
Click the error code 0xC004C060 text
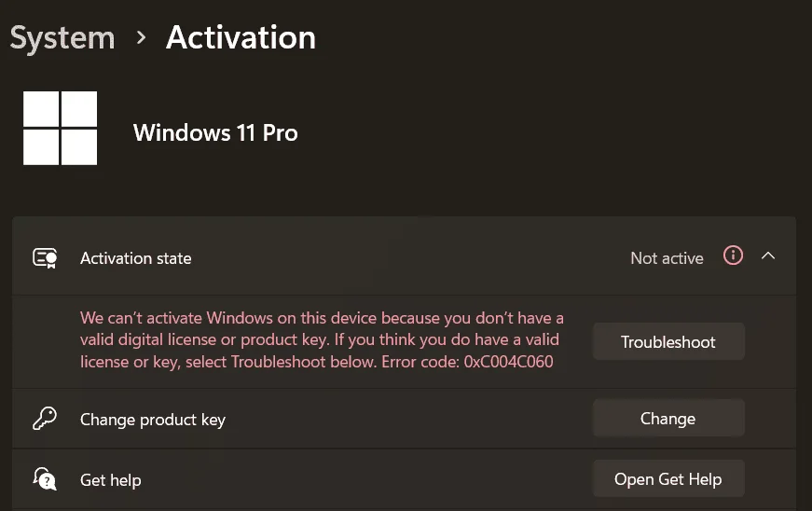[508, 362]
